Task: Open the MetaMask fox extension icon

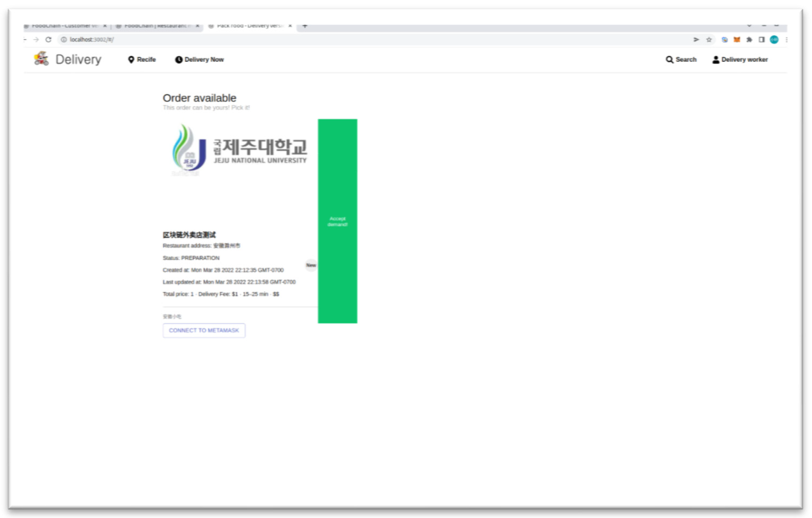Action: 737,40
